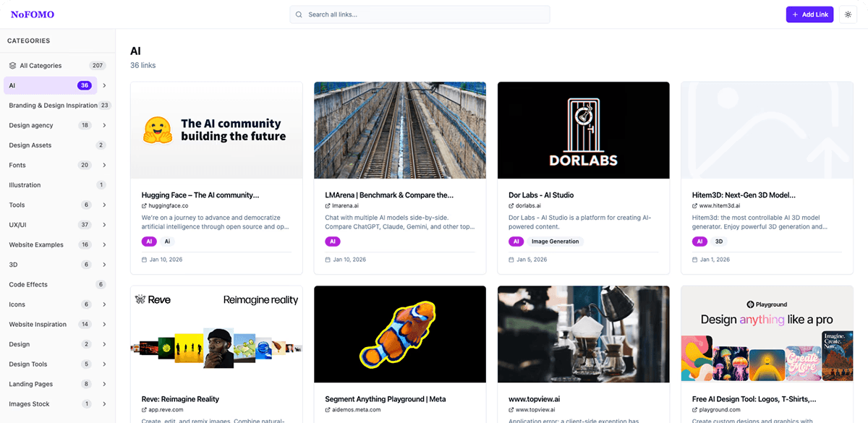Open the Segment Anything clownfish thumbnail
This screenshot has width=868, height=423.
(x=400, y=334)
